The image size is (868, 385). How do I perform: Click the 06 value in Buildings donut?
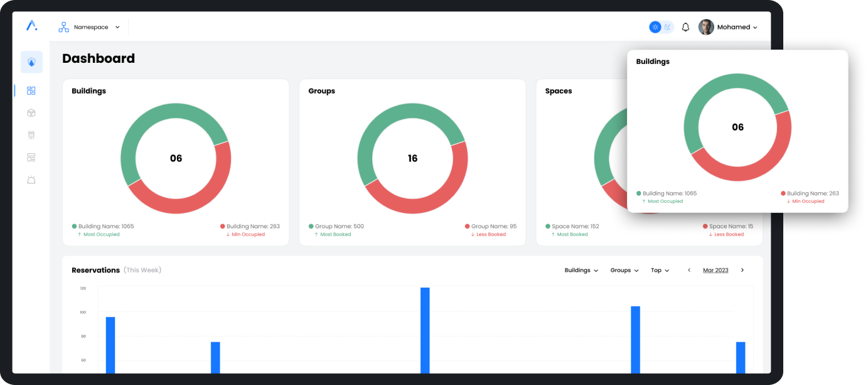176,158
